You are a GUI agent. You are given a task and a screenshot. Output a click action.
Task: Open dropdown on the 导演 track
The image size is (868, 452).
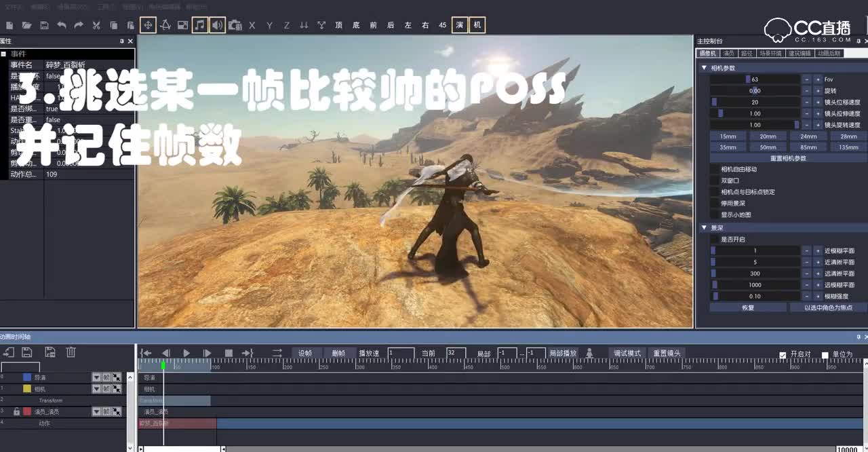click(96, 377)
